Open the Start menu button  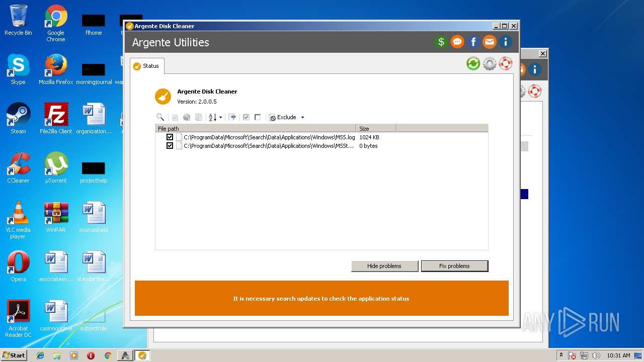[14, 355]
